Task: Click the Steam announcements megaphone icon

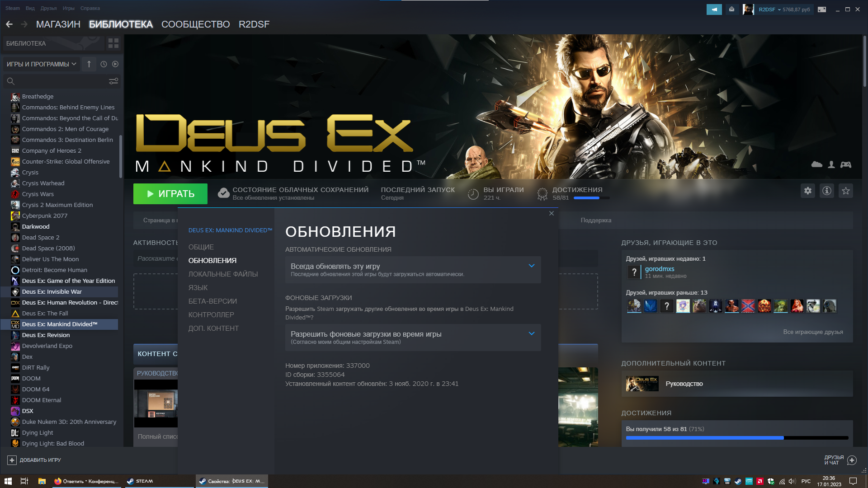Action: (714, 9)
